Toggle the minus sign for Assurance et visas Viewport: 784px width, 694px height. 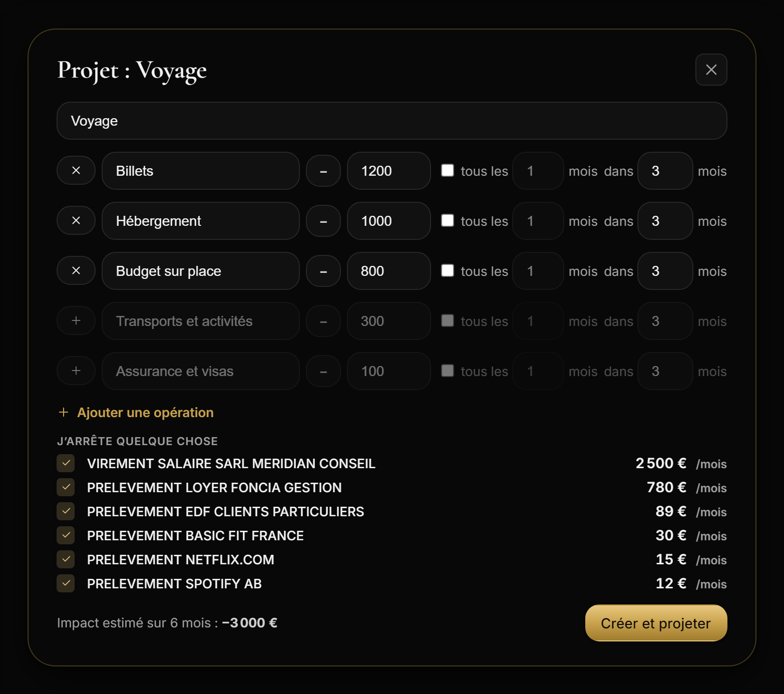(x=323, y=371)
